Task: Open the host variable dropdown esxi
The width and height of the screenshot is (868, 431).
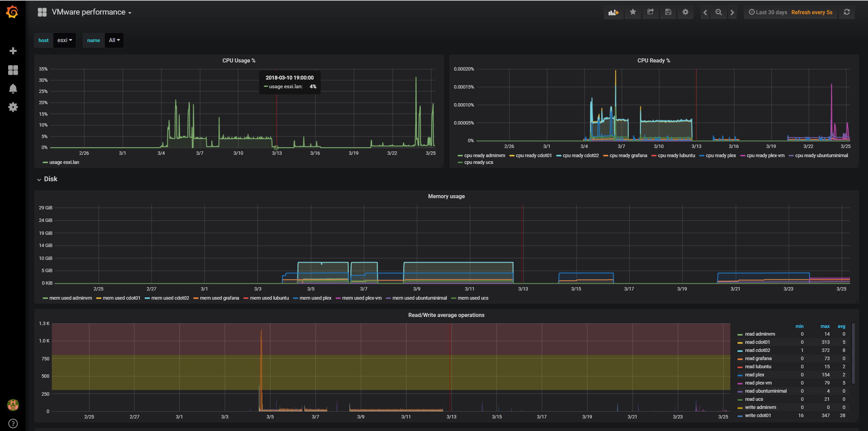Action: pos(64,40)
